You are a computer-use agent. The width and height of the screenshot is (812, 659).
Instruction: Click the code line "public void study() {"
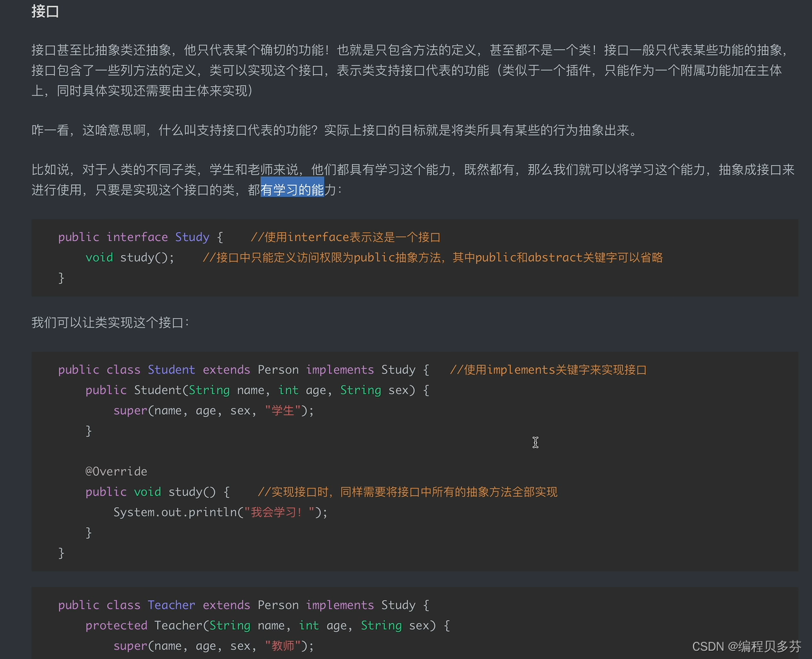pyautogui.click(x=157, y=492)
